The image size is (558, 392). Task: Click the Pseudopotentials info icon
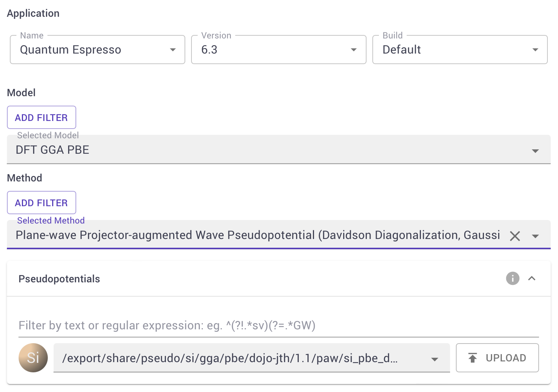coord(512,278)
